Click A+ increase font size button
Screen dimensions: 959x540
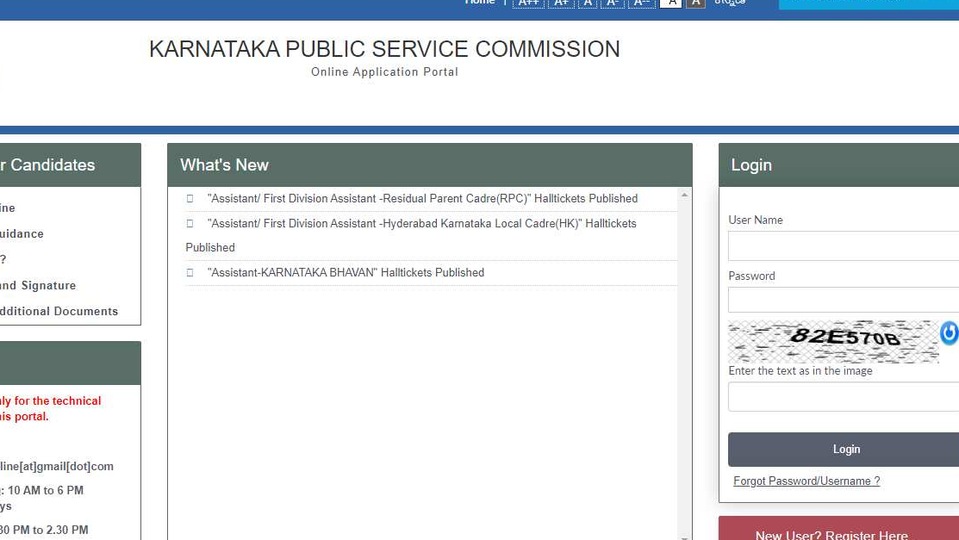[x=561, y=3]
